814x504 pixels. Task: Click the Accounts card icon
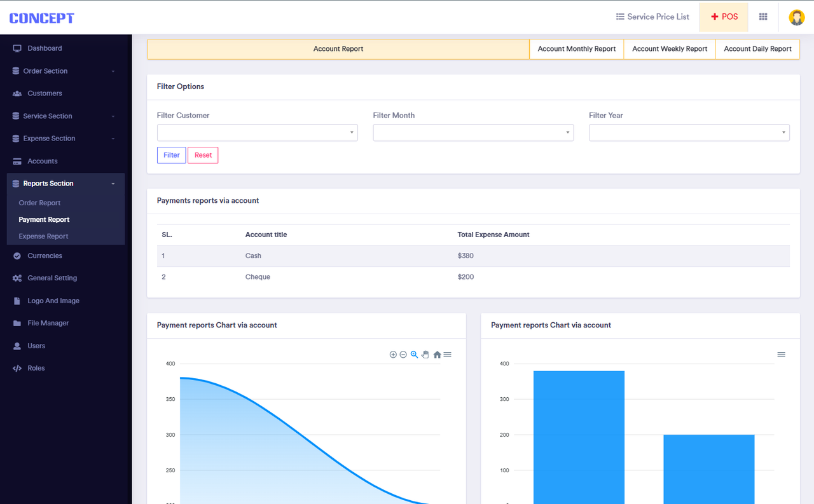(17, 161)
